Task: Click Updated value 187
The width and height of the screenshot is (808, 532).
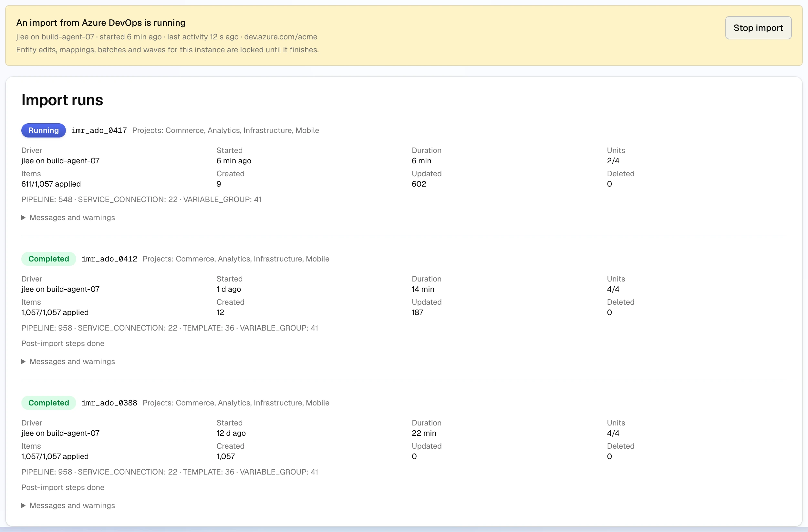Action: point(417,312)
